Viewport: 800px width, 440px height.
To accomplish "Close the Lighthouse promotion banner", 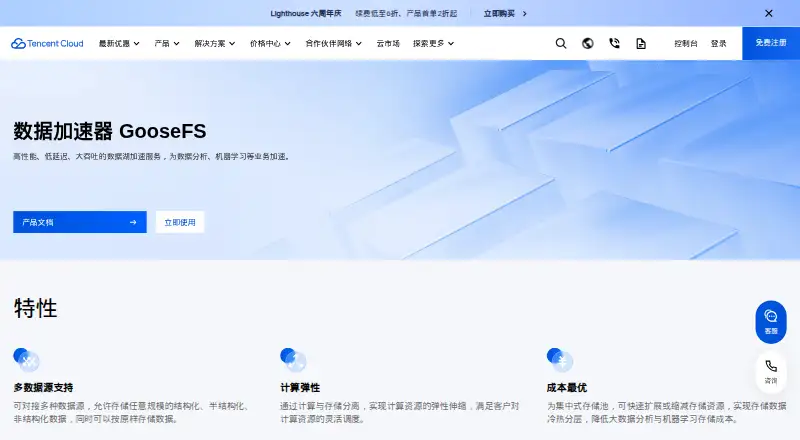I will 769,13.
